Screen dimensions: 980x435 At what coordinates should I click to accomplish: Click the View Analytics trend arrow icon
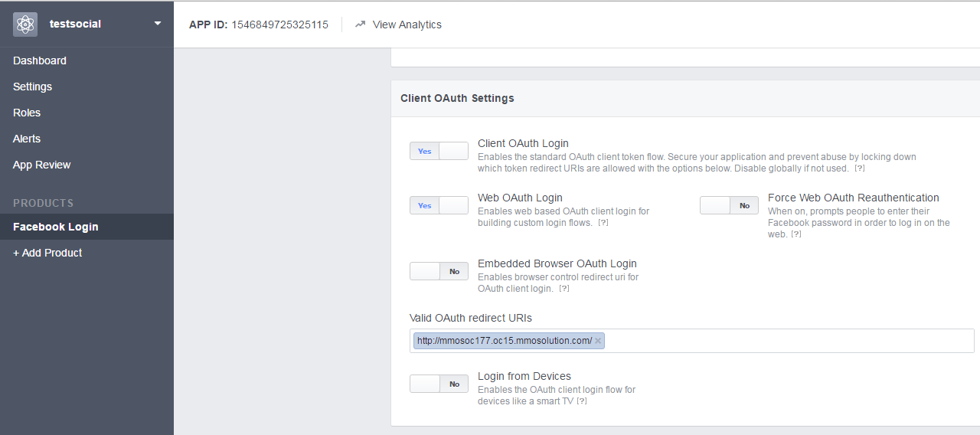tap(360, 25)
